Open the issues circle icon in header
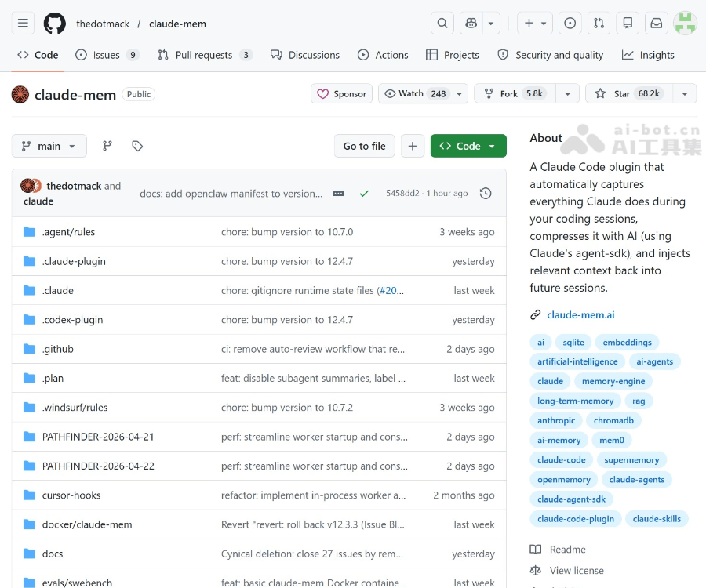Screen dimensions: 706x588 tap(570, 23)
